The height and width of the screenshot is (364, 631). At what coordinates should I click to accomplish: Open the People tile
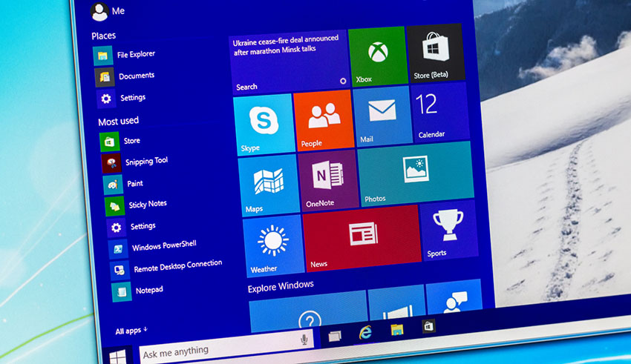pos(324,120)
